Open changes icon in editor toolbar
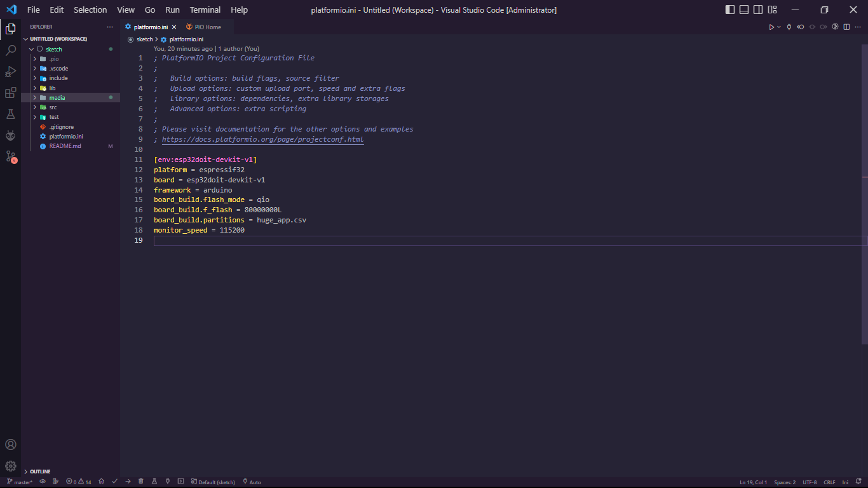 click(836, 27)
